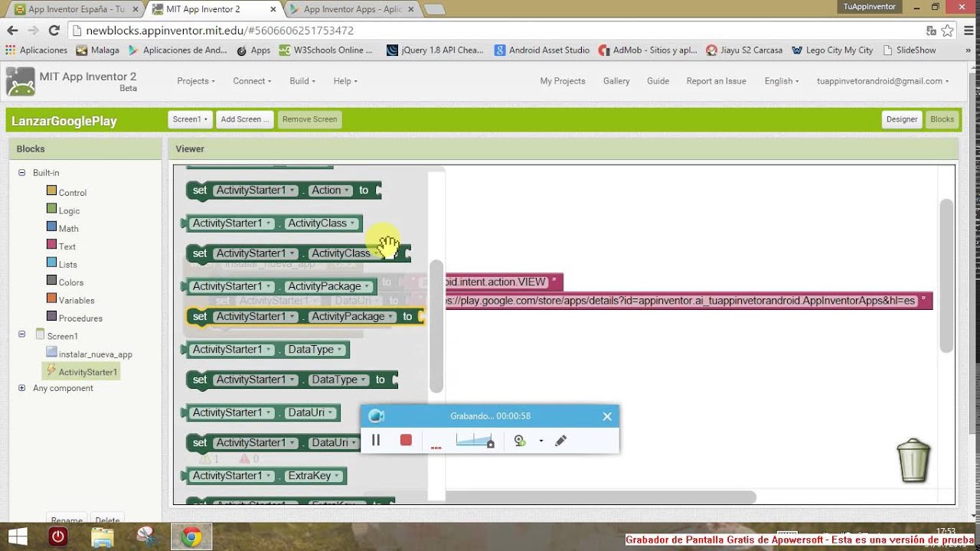Click the workspace vertical scrollbar
The width and height of the screenshot is (980, 551).
click(x=947, y=275)
